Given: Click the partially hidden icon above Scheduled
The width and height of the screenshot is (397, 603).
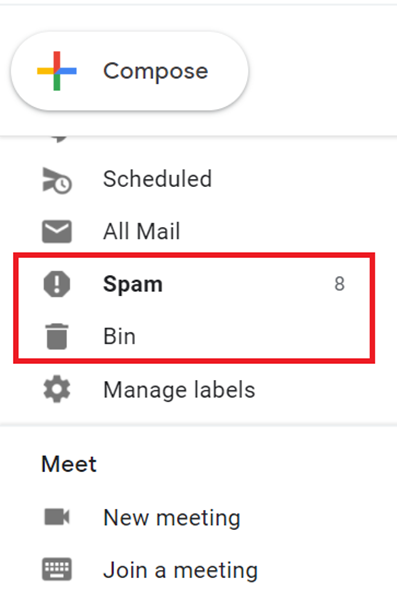Looking at the screenshot, I should click(58, 139).
